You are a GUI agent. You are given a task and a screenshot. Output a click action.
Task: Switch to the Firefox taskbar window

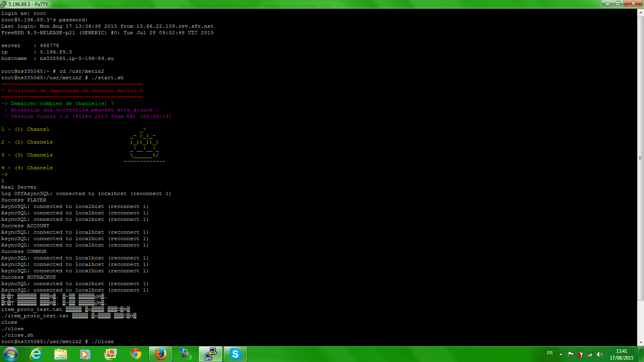[161, 354]
